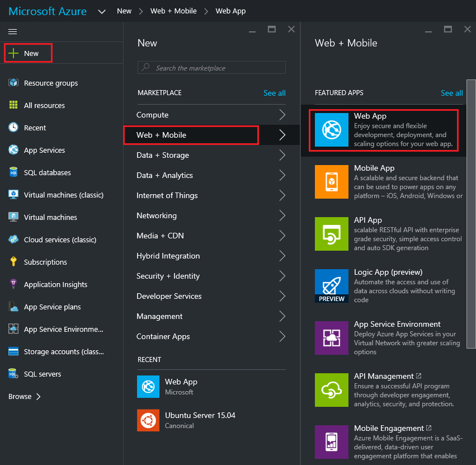The image size is (476, 465).
Task: Open the dropdown arrow beside Microsoft Azure
Action: click(x=102, y=11)
